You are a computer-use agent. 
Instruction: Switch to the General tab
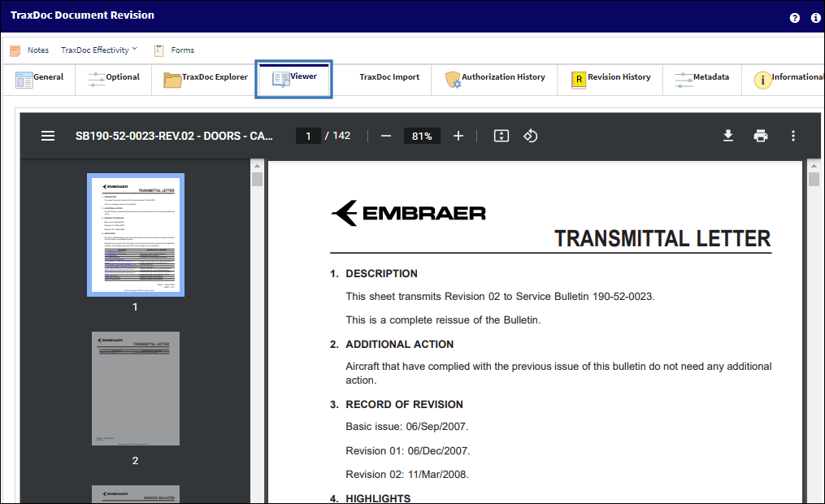tap(40, 80)
